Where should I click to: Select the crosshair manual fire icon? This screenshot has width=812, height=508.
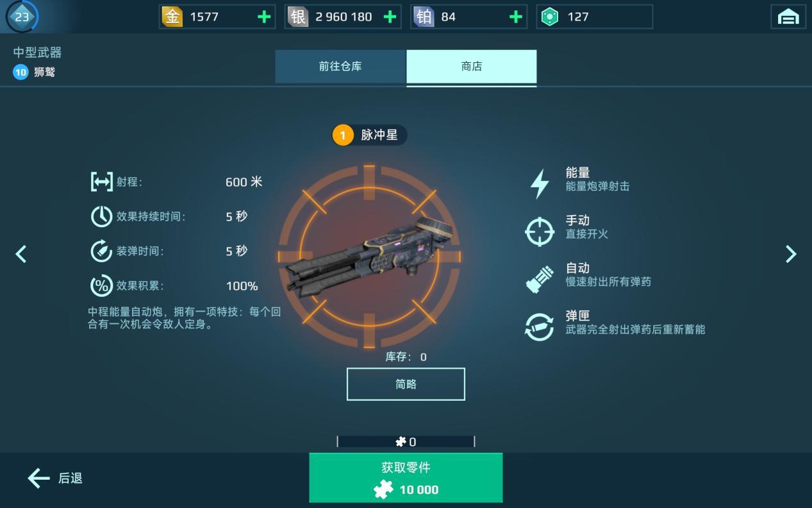click(x=540, y=232)
